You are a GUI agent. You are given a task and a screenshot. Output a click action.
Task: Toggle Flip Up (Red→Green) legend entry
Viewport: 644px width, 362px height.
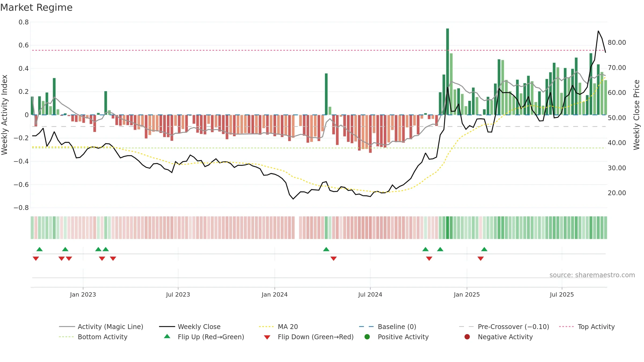click(x=204, y=337)
